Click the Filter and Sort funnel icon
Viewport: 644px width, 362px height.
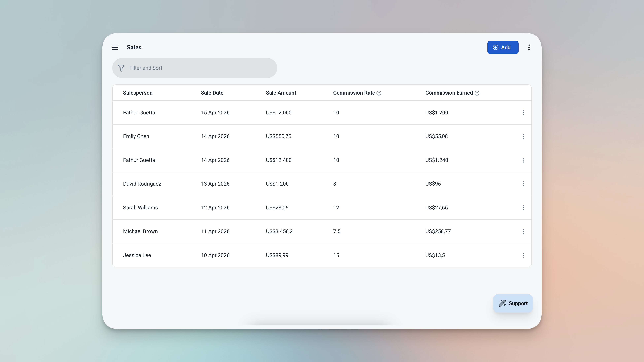pyautogui.click(x=121, y=68)
